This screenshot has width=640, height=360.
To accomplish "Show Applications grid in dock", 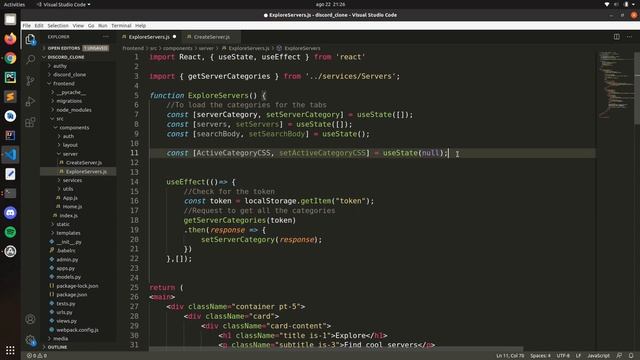I will (10, 350).
